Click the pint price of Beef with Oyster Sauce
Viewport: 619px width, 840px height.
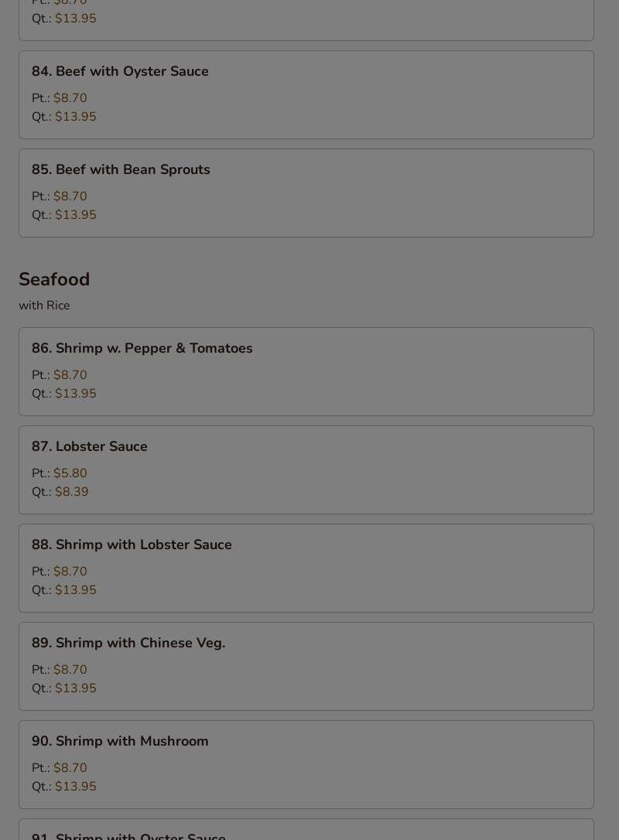coord(70,98)
